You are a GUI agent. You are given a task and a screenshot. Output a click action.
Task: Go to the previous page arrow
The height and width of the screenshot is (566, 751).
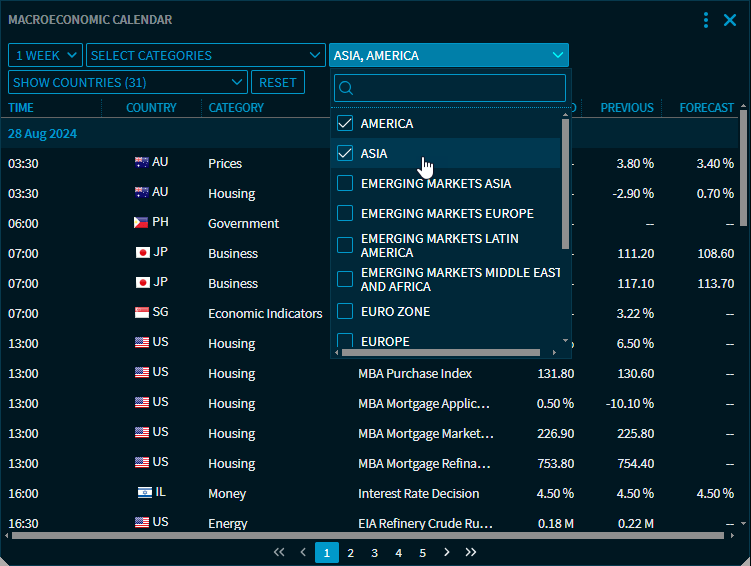(x=303, y=552)
